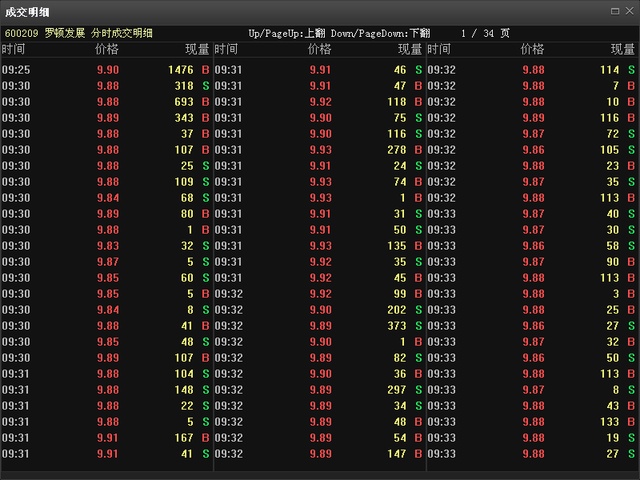Close the 成交明细 window
The image size is (640, 480).
tap(629, 11)
